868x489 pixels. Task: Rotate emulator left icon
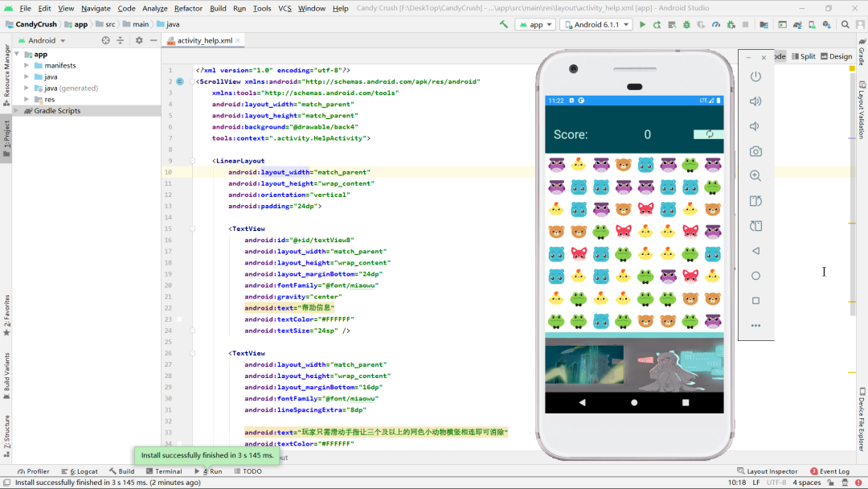click(755, 201)
